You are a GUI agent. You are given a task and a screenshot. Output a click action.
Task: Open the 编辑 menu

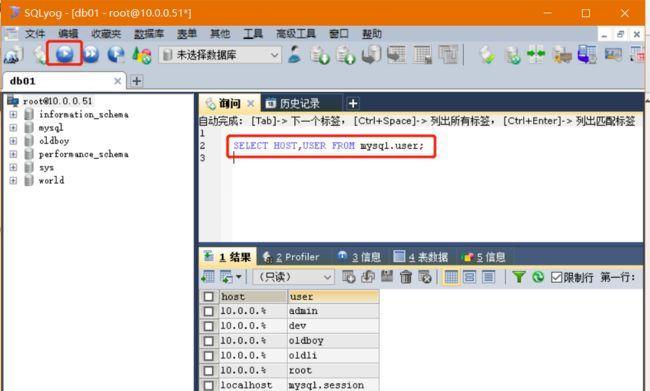point(68,34)
